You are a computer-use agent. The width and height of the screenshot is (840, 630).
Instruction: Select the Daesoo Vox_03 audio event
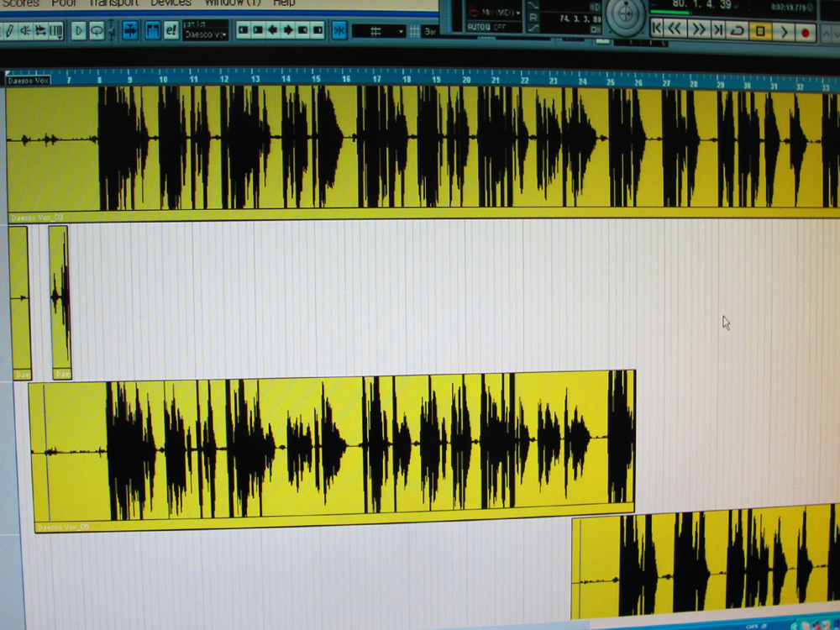click(423, 153)
